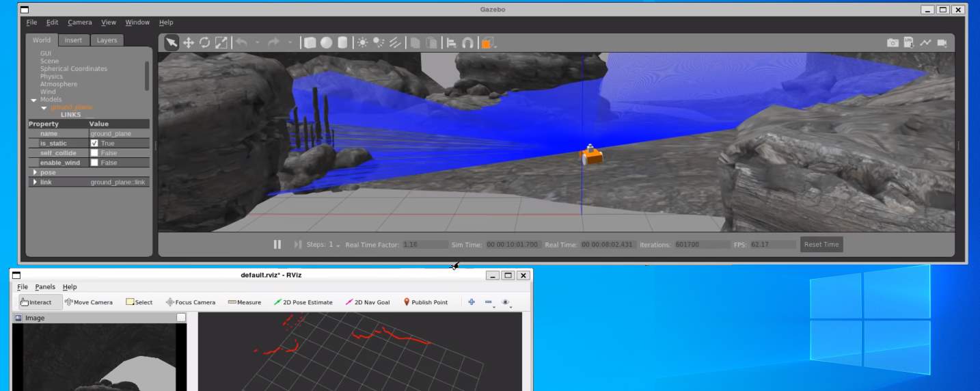Image resolution: width=980 pixels, height=391 pixels.
Task: Activate the Rotate mode tool in Gazebo
Action: pyautogui.click(x=204, y=42)
